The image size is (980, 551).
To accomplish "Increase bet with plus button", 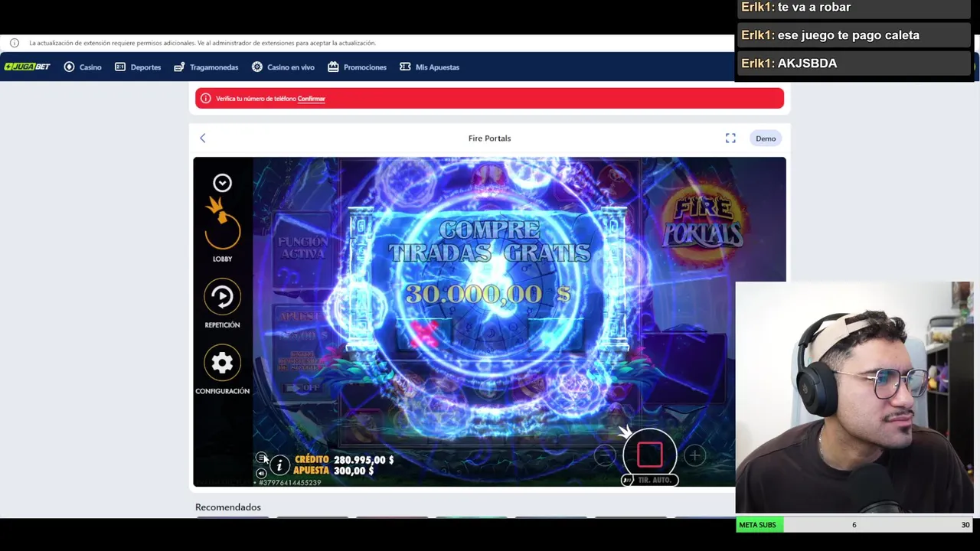I will point(694,456).
